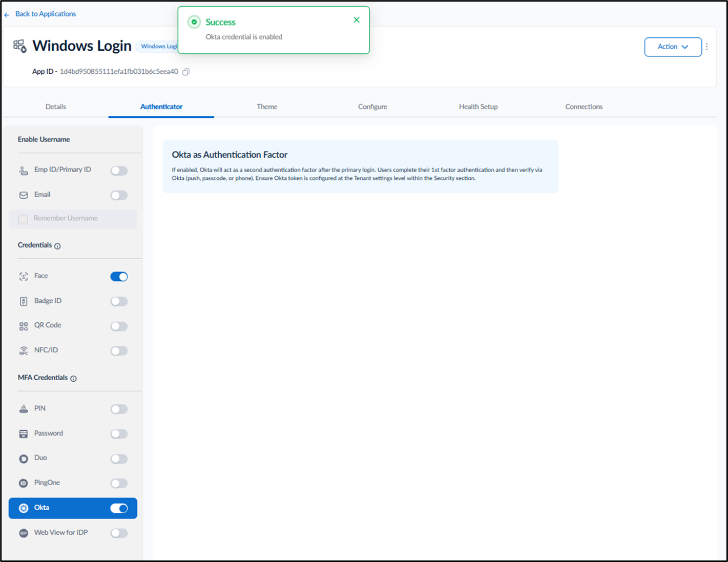Enable the Badge ID toggle
Image resolution: width=728 pixels, height=562 pixels.
119,301
